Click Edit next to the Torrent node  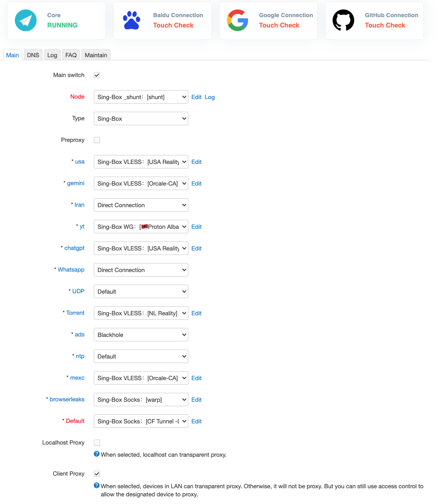coord(196,313)
